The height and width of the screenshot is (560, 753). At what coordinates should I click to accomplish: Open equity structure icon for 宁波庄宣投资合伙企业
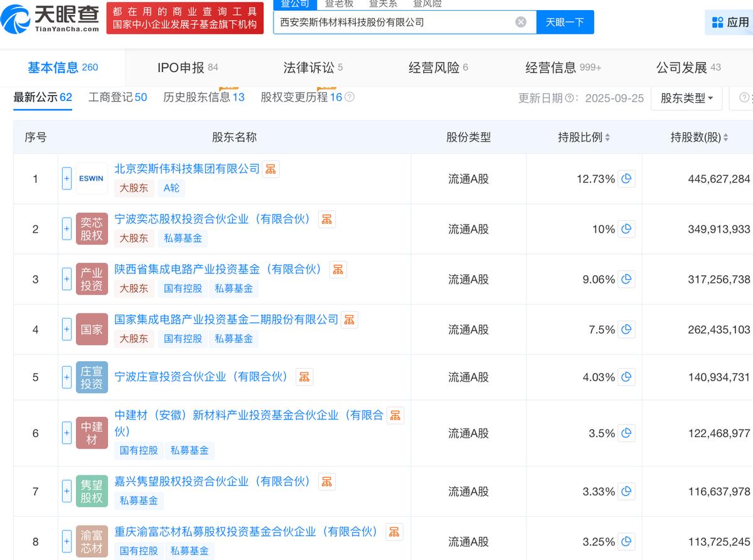pos(304,377)
